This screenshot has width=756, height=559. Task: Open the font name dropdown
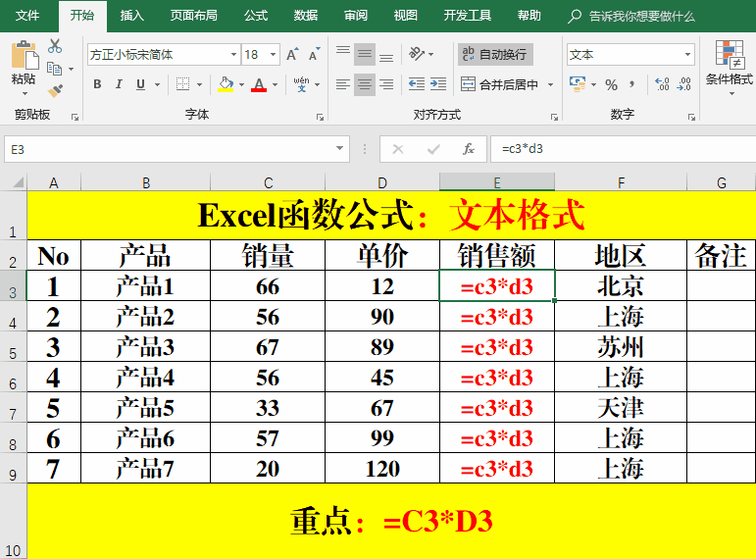[233, 55]
